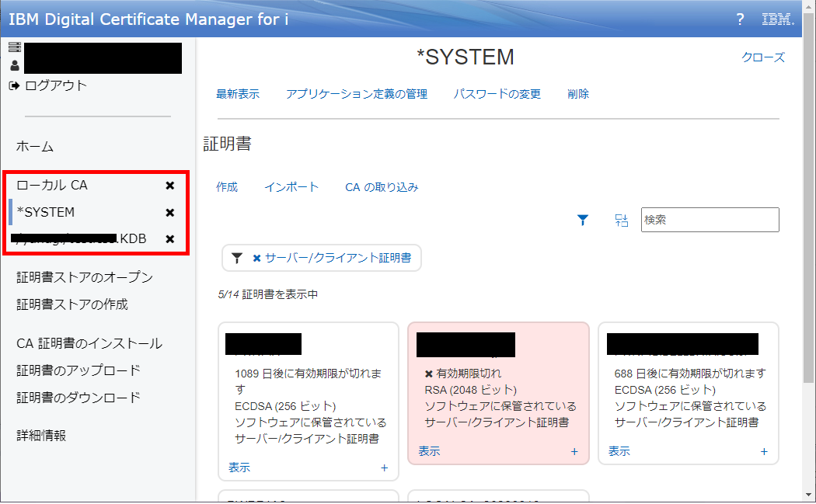Select the .KDB certificate store
Image resolution: width=816 pixels, height=504 pixels.
click(x=81, y=238)
